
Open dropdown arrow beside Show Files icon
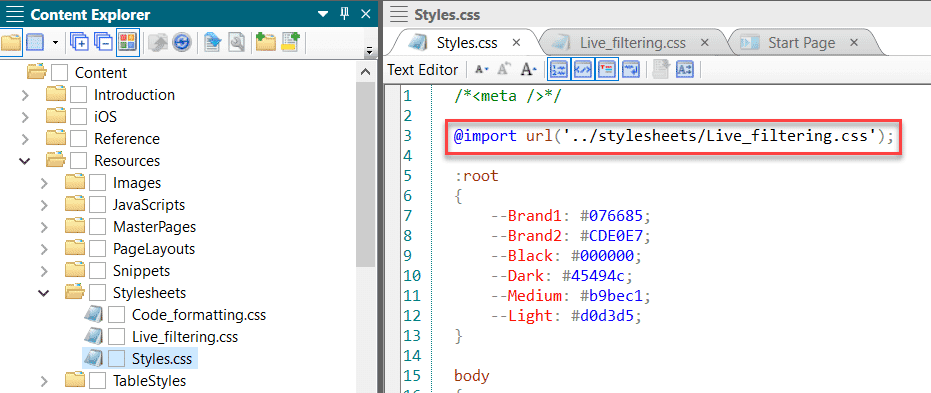pos(55,43)
